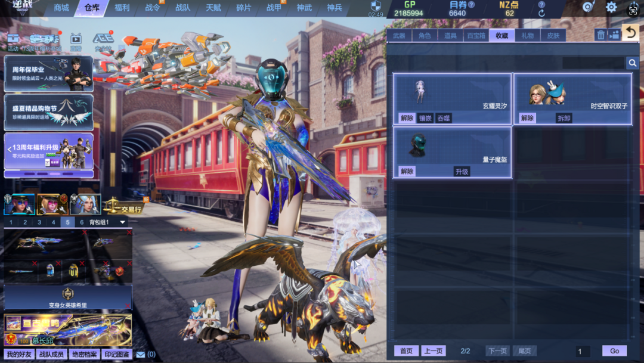
Task: Refresh the currency balance with the circular arrow
Action: (x=541, y=13)
